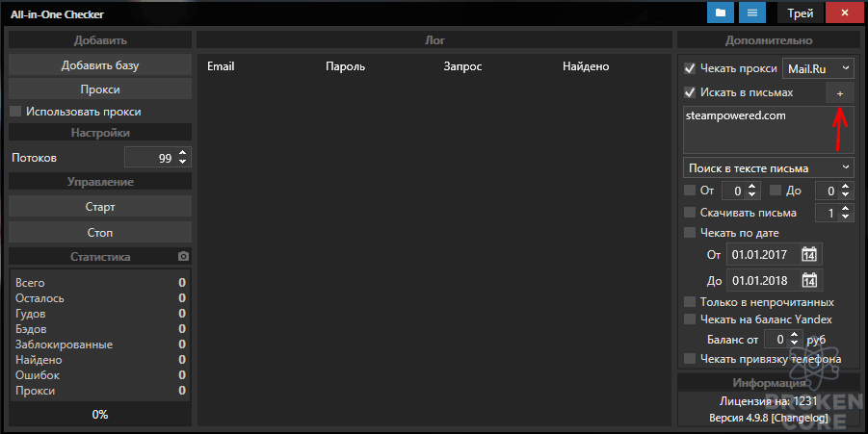
Task: Open the folder icon in title bar
Action: point(721,13)
